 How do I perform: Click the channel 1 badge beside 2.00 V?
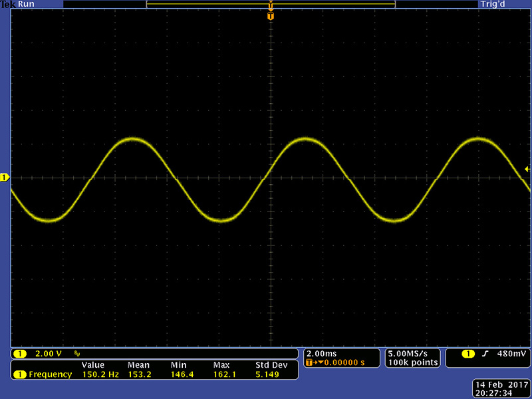coord(20,353)
